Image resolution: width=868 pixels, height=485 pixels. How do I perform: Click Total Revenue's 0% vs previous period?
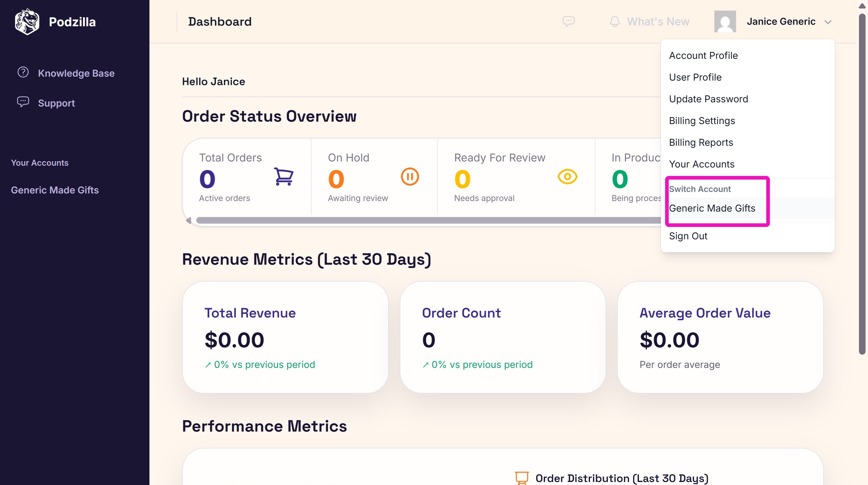click(260, 365)
